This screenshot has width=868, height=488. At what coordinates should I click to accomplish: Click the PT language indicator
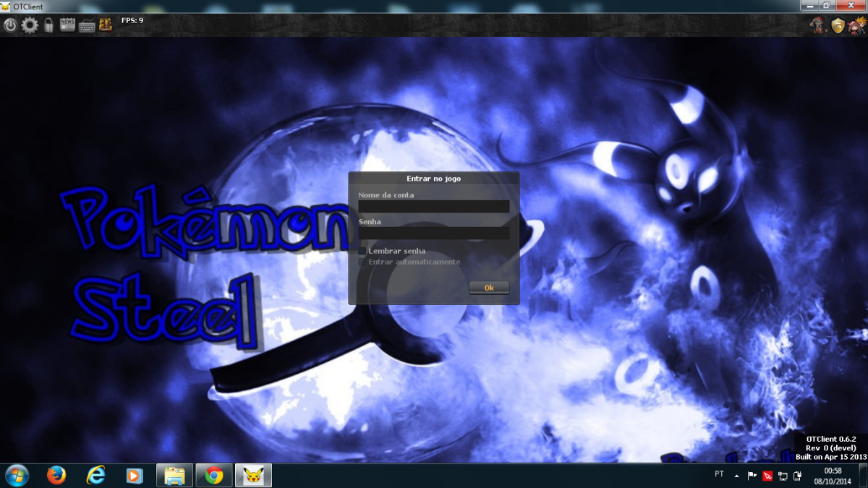(719, 474)
